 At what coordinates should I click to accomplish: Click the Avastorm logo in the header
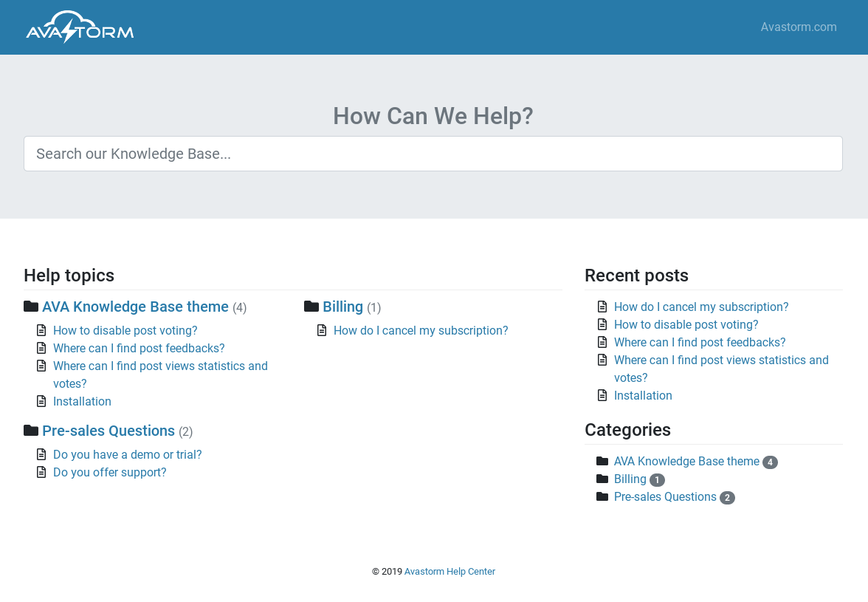tap(80, 27)
